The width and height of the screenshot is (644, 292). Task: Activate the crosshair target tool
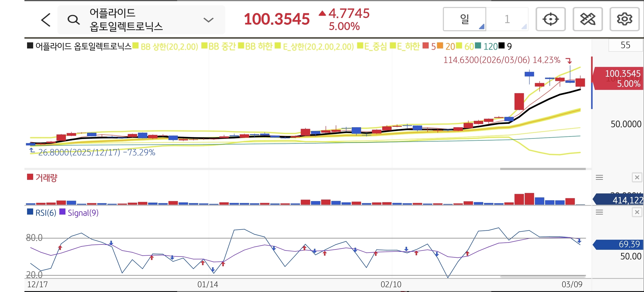550,19
